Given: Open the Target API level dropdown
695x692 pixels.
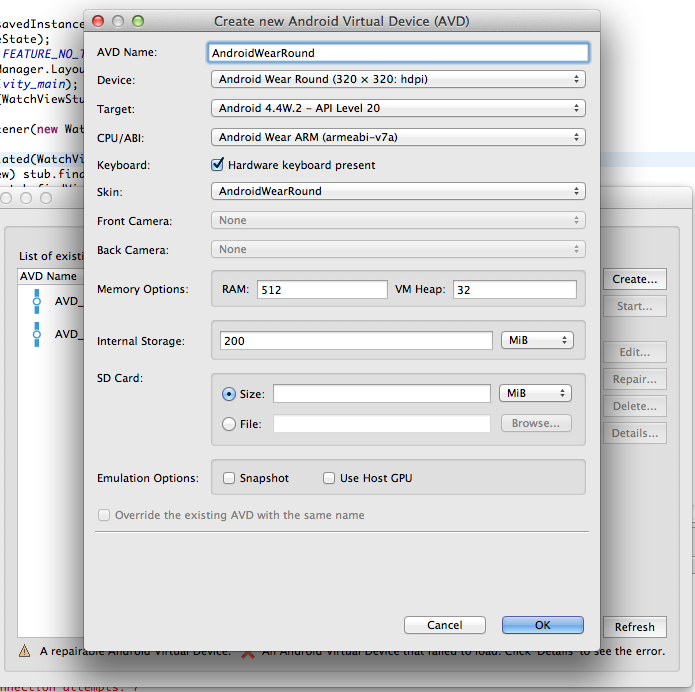Looking at the screenshot, I should tap(398, 108).
